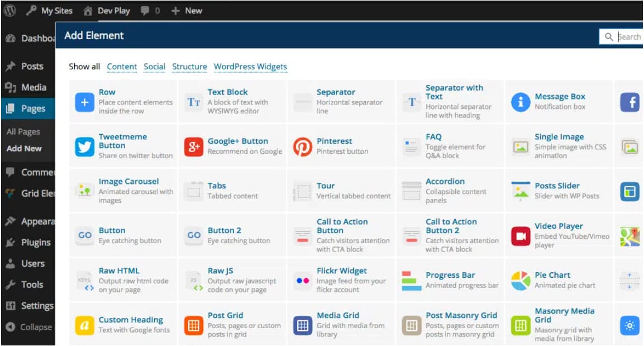This screenshot has height=346, width=644.
Task: Open Dev Play site menu
Action: 106,11
